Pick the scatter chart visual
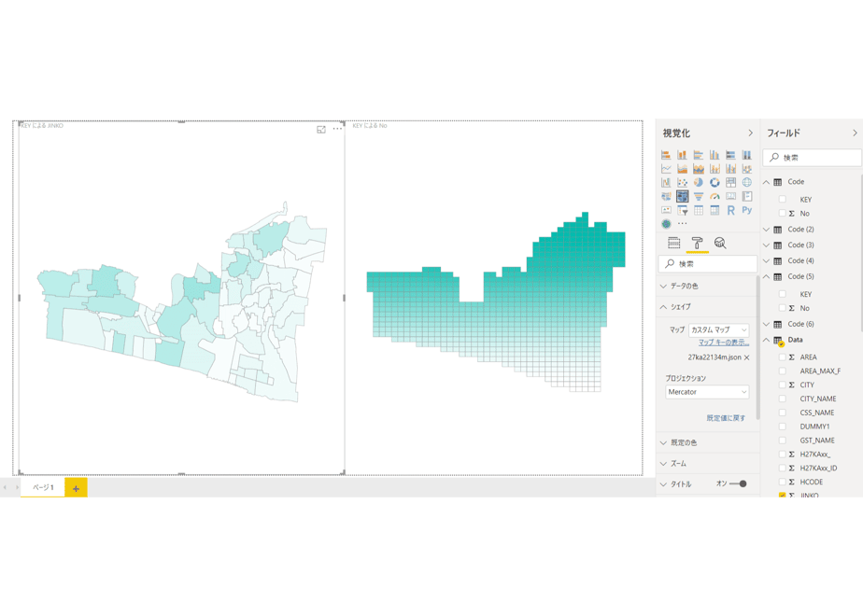The width and height of the screenshot is (863, 616). click(x=682, y=182)
